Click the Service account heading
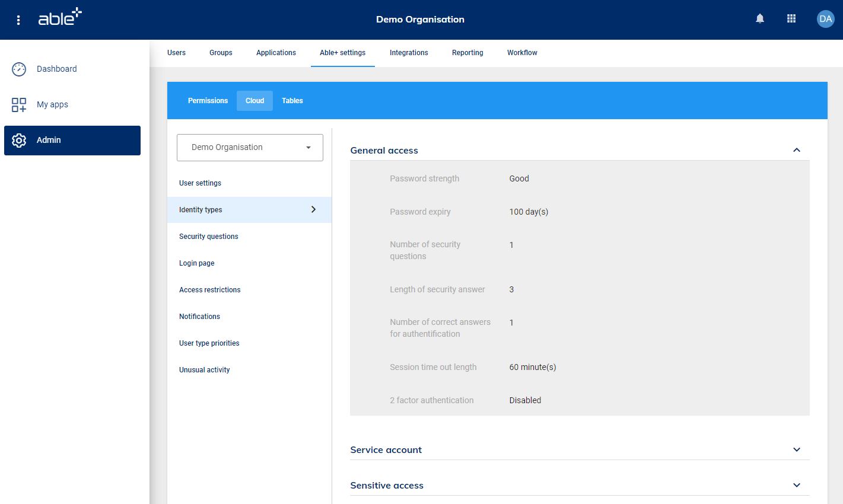843x504 pixels. tap(386, 450)
